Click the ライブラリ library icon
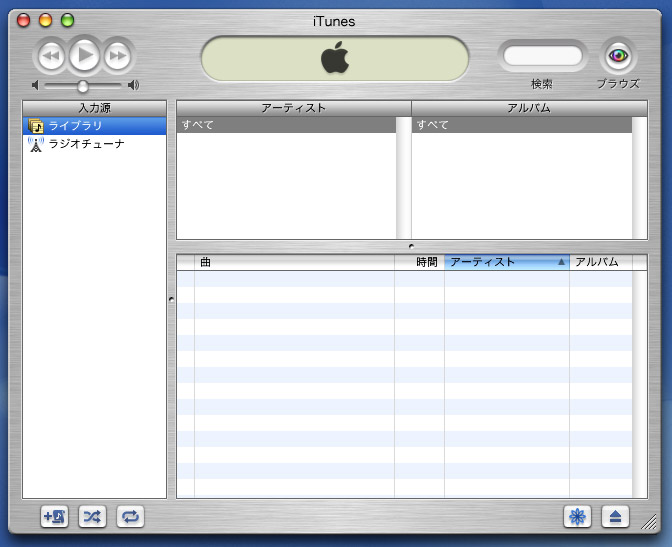The height and width of the screenshot is (547, 672). pyautogui.click(x=36, y=126)
